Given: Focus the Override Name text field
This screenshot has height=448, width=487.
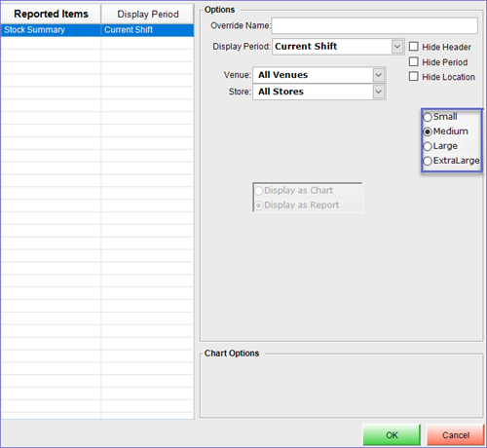Looking at the screenshot, I should 375,25.
